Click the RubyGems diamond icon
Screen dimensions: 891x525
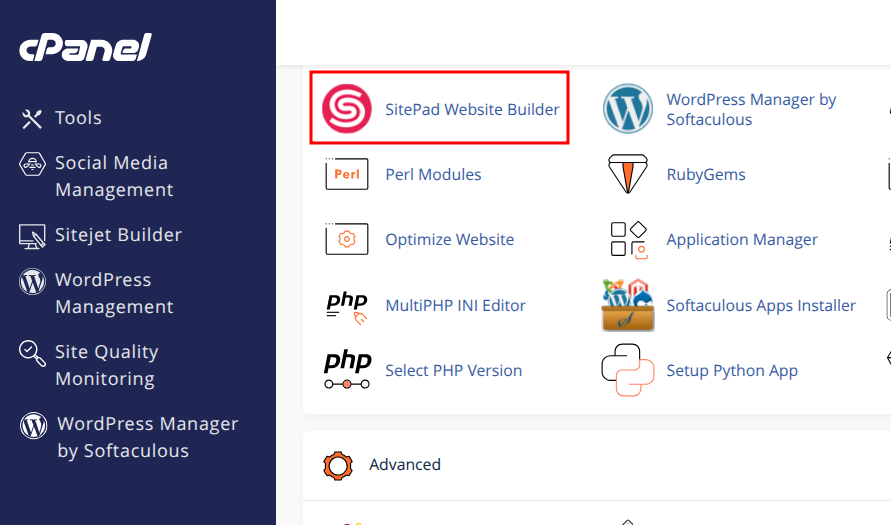click(628, 174)
